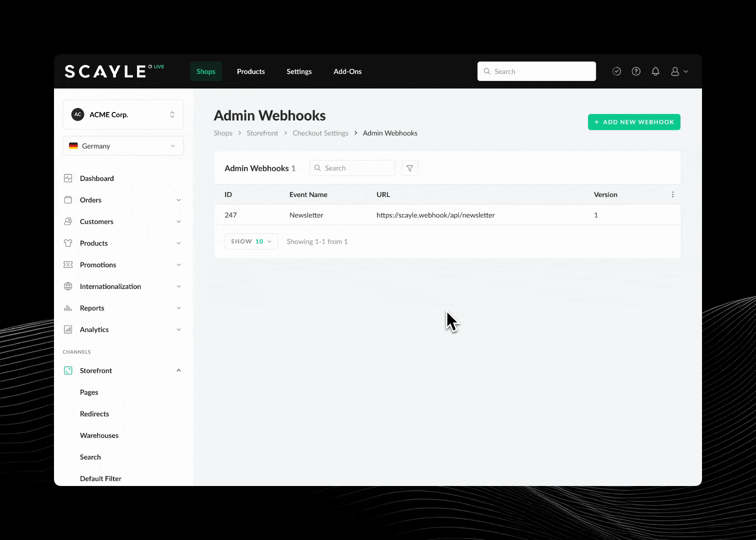Open the user account menu icon
The width and height of the screenshot is (756, 540).
tap(678, 71)
